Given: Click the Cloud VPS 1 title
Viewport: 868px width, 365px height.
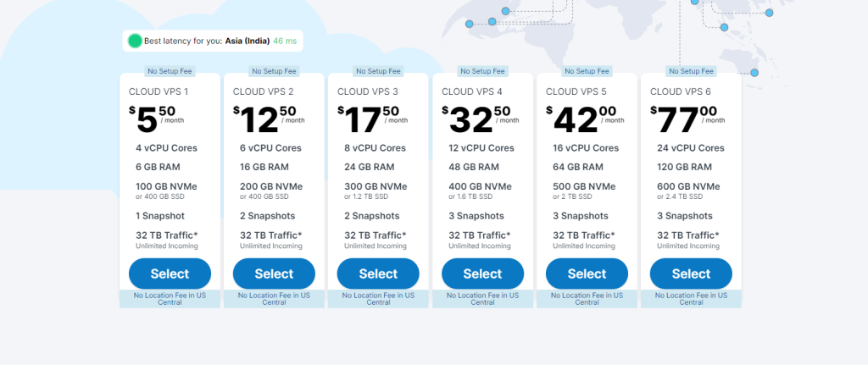Looking at the screenshot, I should [159, 91].
